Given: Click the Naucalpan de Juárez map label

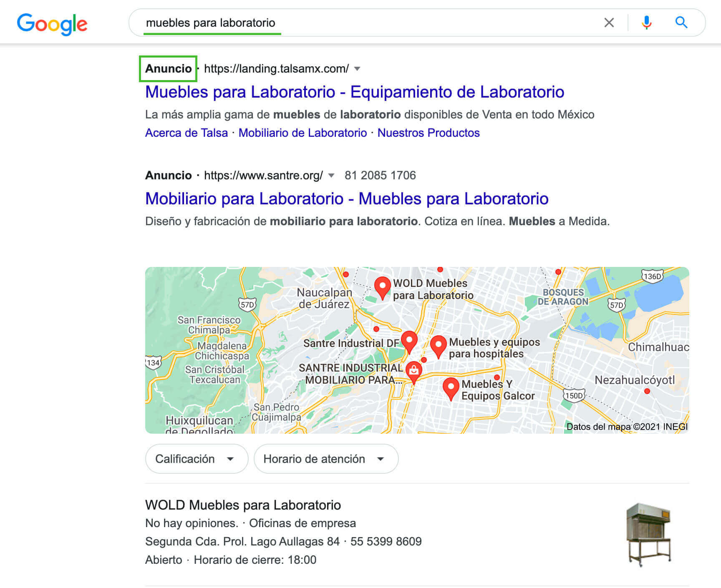Looking at the screenshot, I should point(324,298).
